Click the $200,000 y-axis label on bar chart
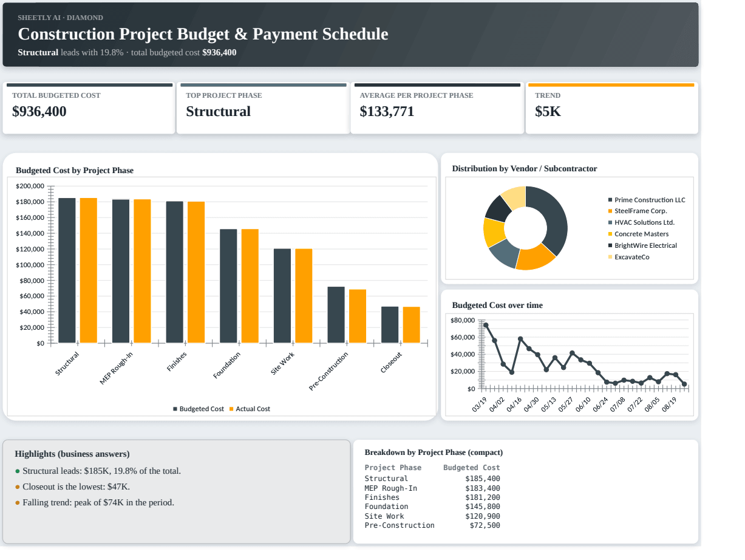This screenshot has height=560, width=745. click(x=30, y=186)
